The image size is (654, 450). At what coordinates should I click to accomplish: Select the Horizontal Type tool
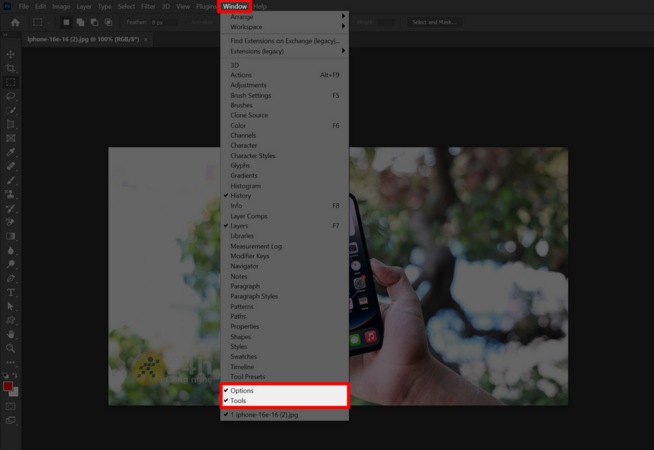[x=11, y=293]
